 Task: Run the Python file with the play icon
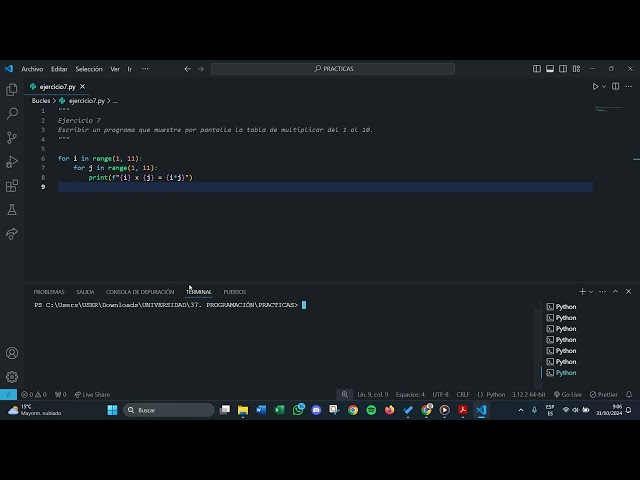[595, 87]
